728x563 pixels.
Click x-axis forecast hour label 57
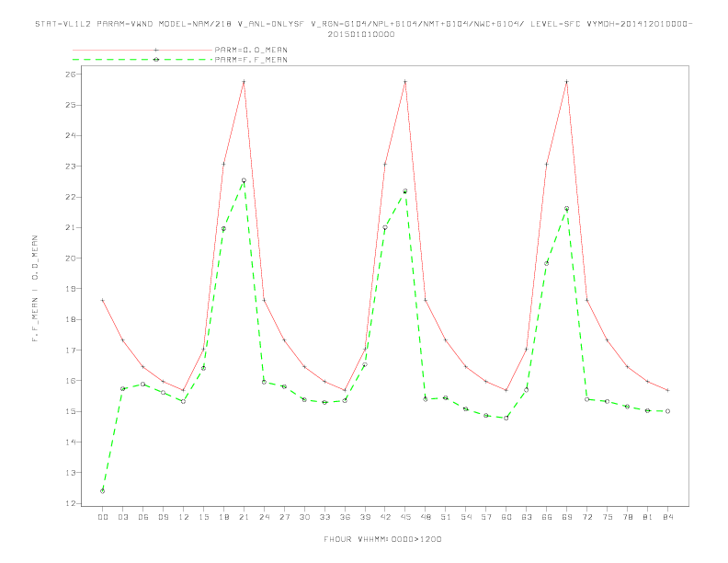[486, 517]
